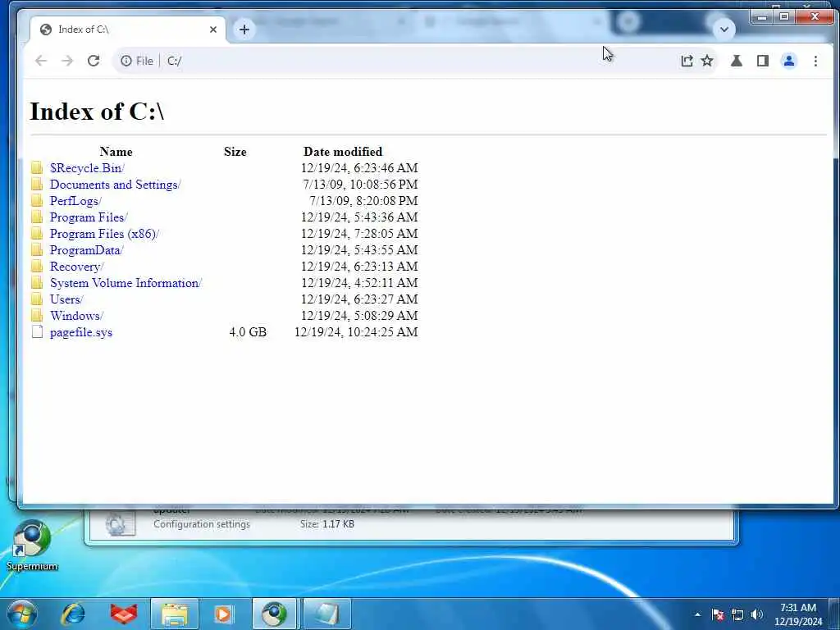Click the folder icon beside Windows/

(x=37, y=316)
